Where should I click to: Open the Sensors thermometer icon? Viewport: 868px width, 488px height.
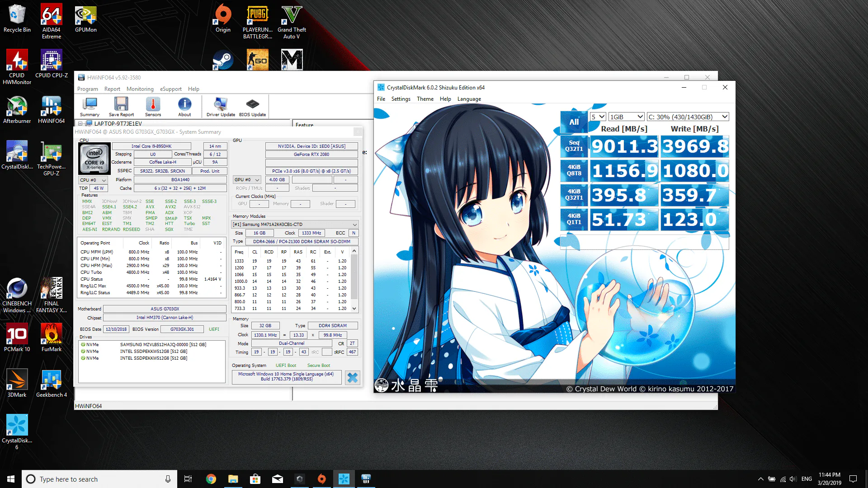pos(153,107)
